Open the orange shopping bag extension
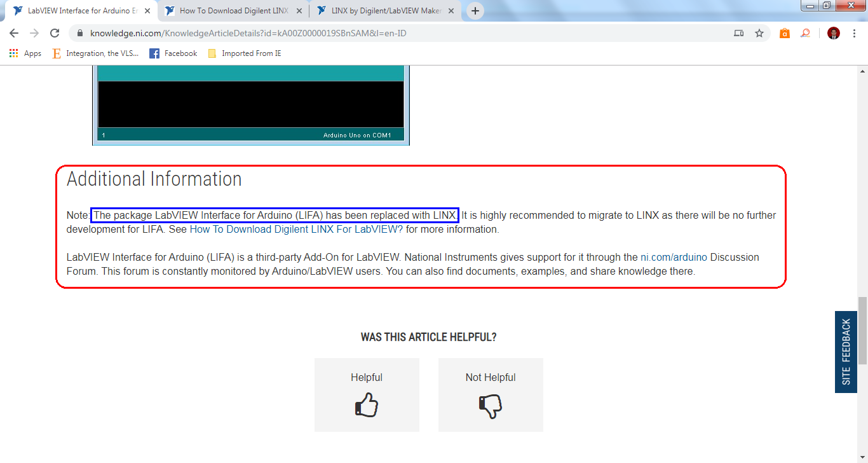 coord(785,33)
